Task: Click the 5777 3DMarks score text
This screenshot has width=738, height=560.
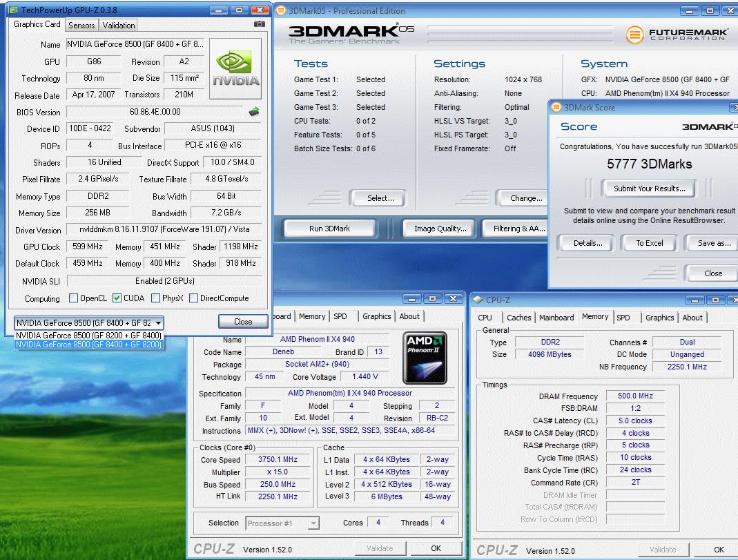Action: tap(649, 164)
